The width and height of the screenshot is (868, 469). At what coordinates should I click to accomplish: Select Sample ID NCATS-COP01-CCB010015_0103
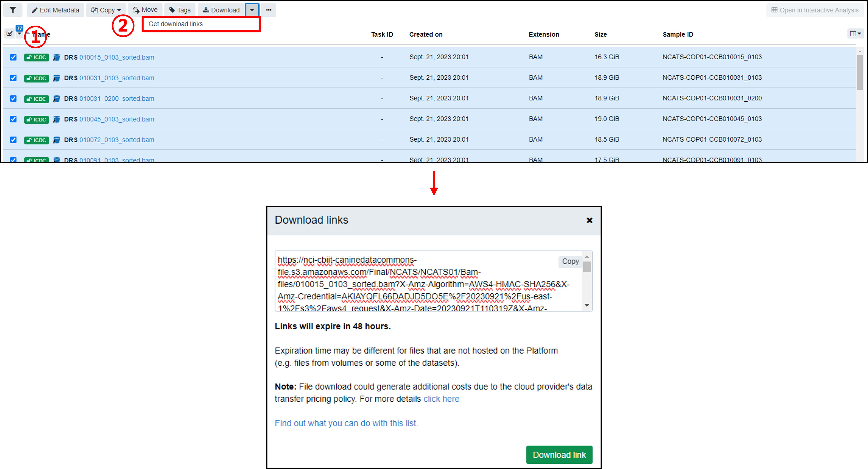click(x=712, y=57)
